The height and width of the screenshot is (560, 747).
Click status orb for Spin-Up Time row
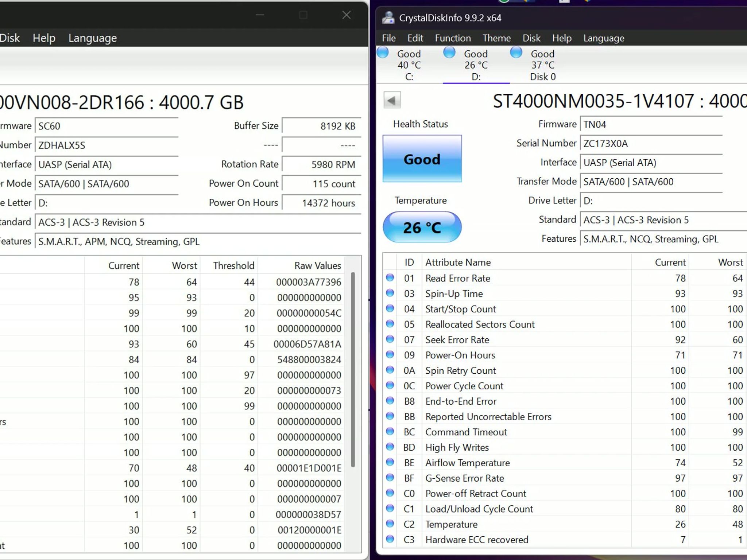pyautogui.click(x=390, y=293)
